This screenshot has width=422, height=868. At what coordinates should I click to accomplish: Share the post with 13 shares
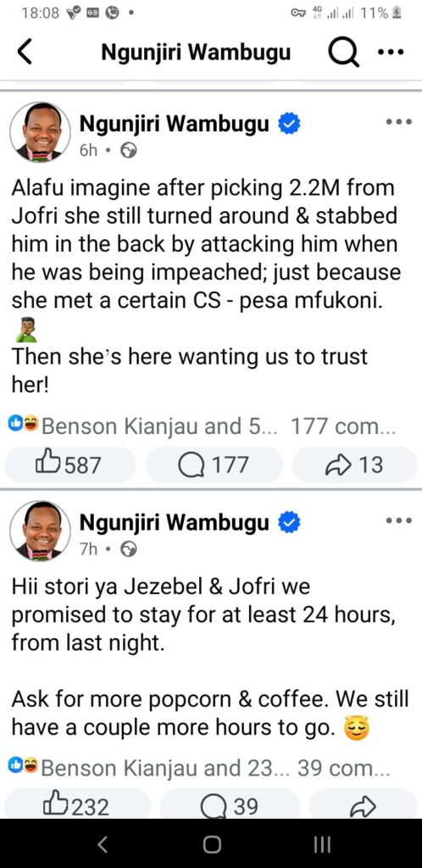(354, 465)
